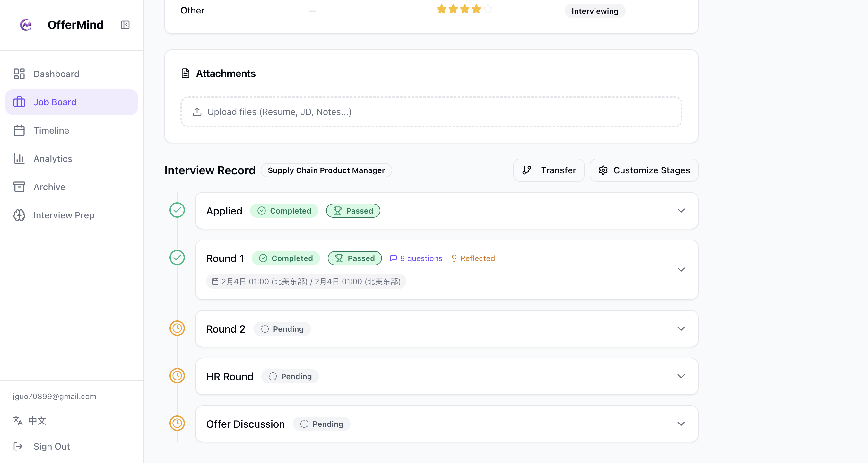The width and height of the screenshot is (868, 463).
Task: Toggle the HR Round Pending status
Action: coord(290,376)
